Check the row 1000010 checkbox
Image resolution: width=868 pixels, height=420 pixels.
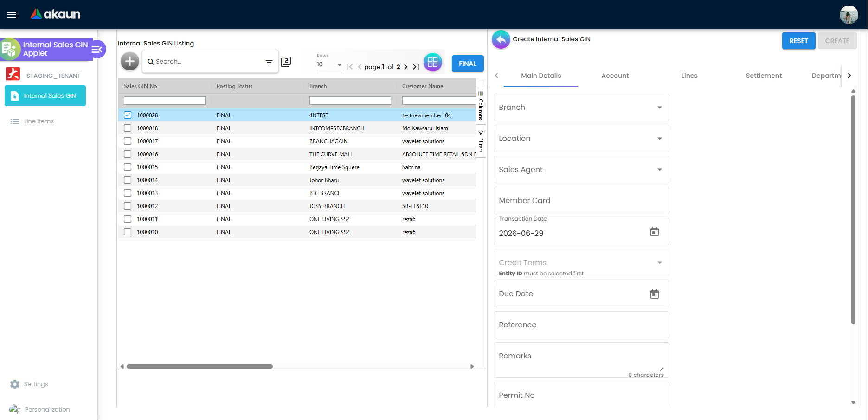click(x=128, y=232)
